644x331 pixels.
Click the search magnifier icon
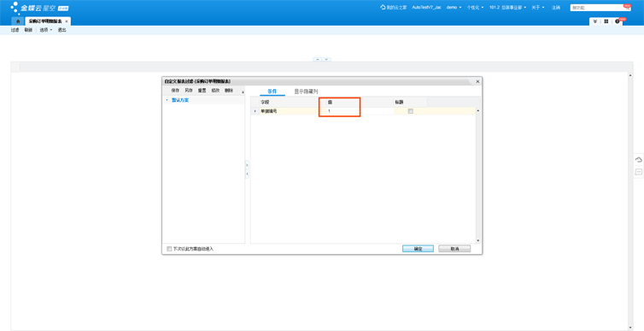click(628, 8)
